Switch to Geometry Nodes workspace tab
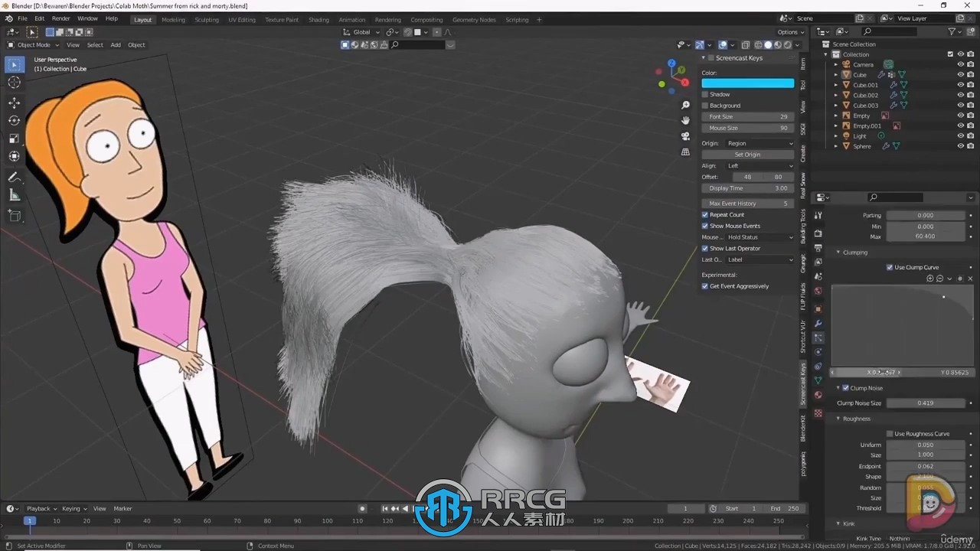Viewport: 980px width, 551px height. coord(474,20)
